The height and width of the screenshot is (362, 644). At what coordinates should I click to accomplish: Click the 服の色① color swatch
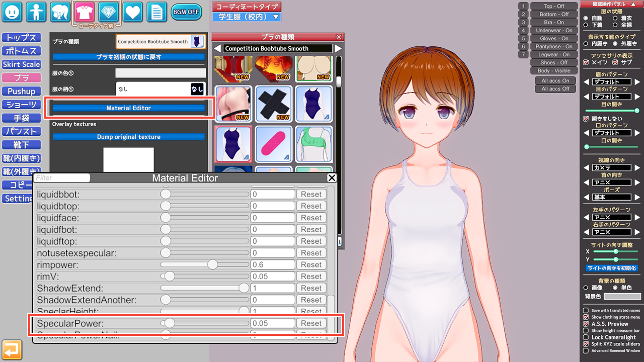pyautogui.click(x=160, y=73)
